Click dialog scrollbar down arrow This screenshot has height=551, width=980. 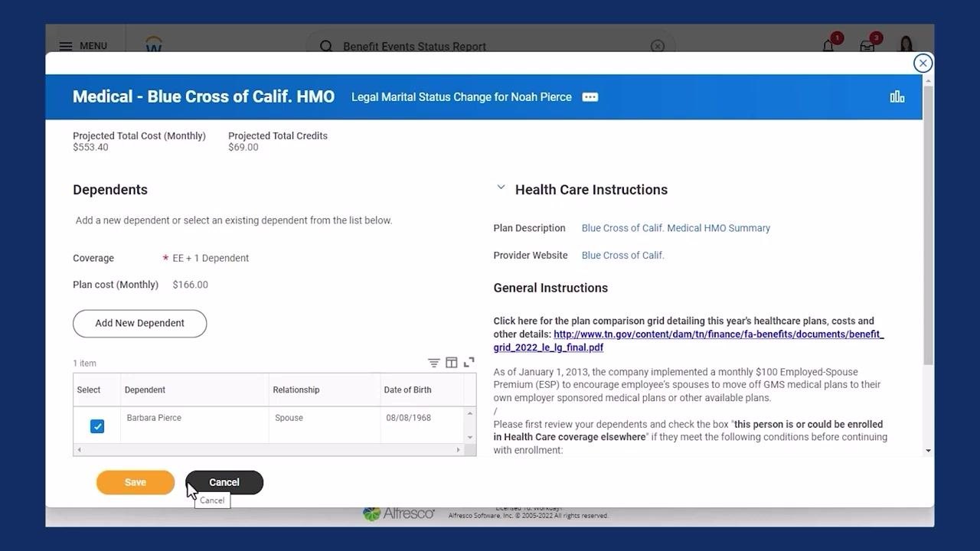point(929,451)
